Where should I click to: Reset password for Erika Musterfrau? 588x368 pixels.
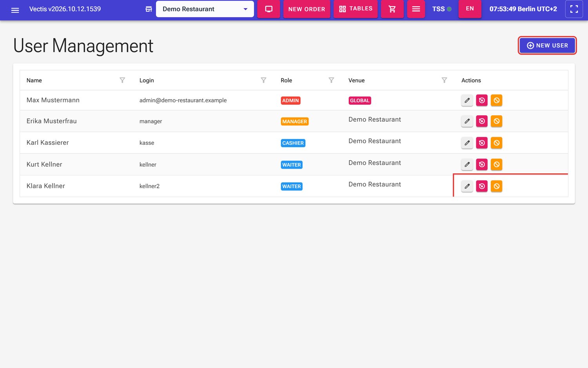(482, 121)
